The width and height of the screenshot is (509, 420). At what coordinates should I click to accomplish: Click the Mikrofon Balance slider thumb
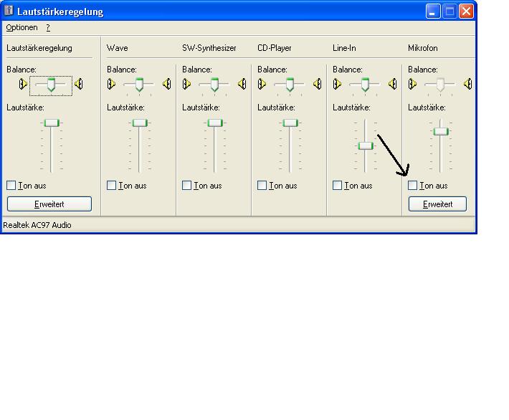pos(440,85)
